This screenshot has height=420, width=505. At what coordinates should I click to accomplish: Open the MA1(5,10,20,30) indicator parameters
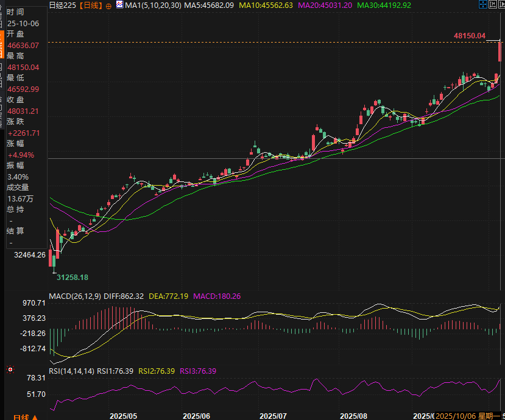click(x=152, y=5)
